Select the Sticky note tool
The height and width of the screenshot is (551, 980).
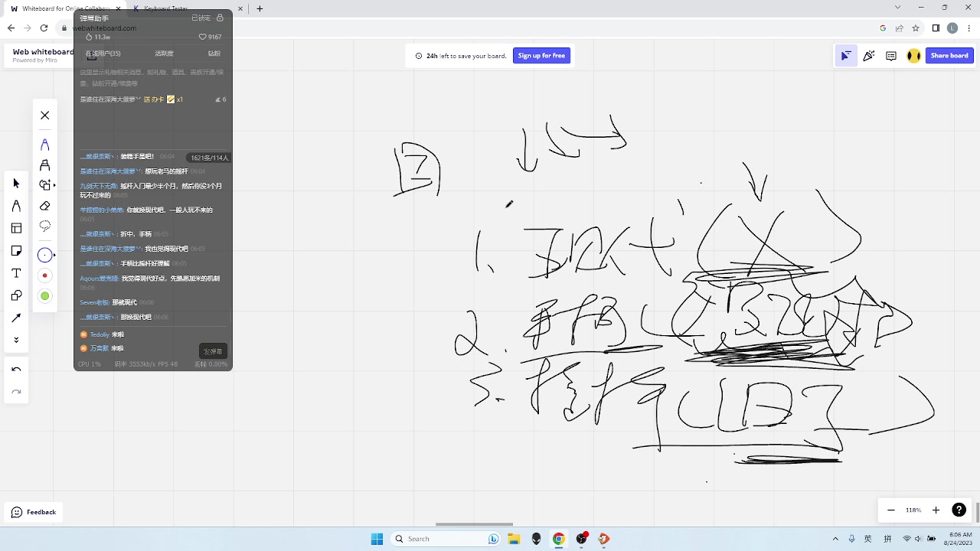[x=16, y=251]
